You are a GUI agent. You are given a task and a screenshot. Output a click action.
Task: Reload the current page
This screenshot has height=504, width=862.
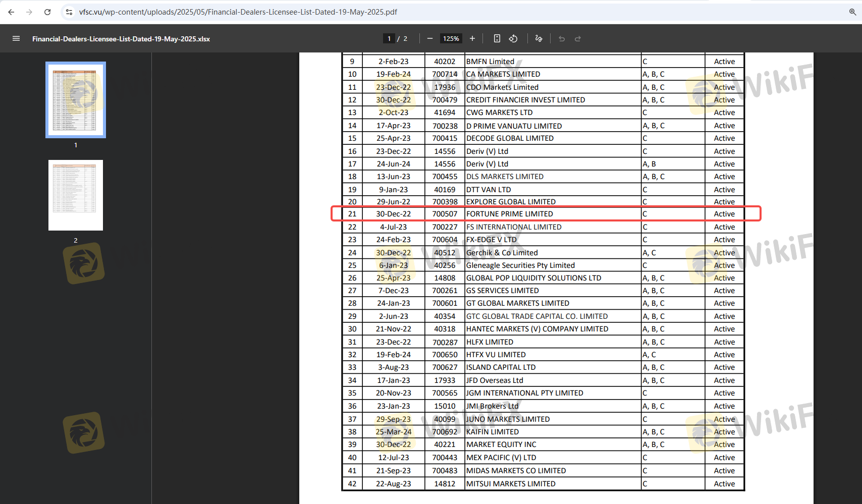click(x=47, y=12)
